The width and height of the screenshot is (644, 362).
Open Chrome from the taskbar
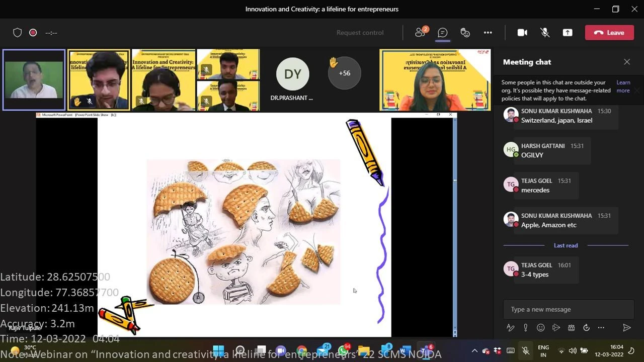coord(302,350)
